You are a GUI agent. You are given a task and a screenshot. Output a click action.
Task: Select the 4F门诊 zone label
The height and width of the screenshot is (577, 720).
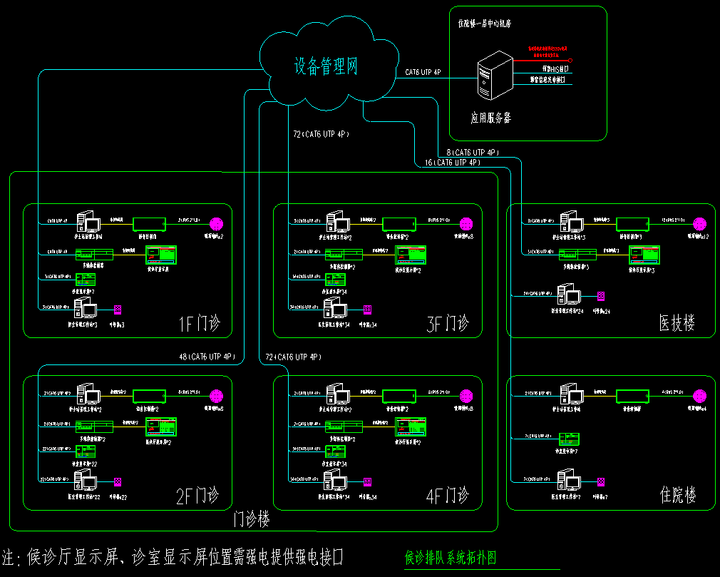(447, 496)
